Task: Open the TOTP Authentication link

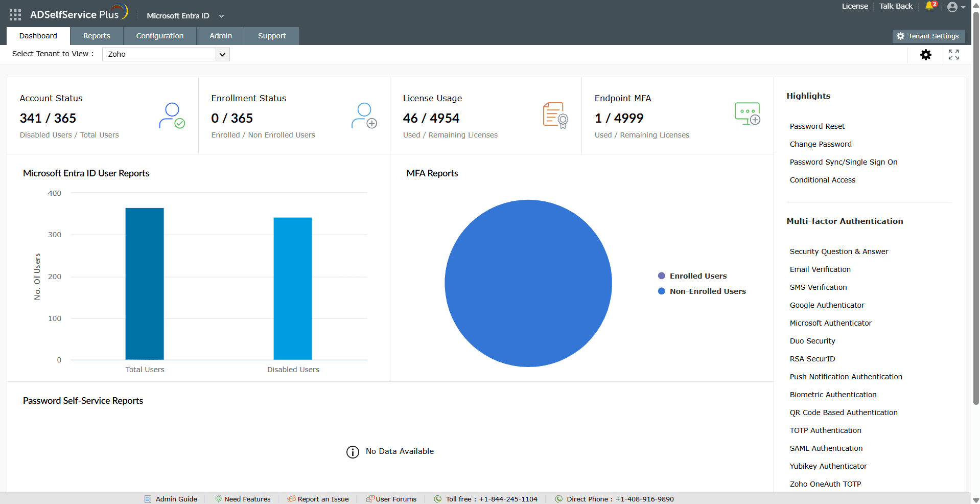Action: (825, 430)
